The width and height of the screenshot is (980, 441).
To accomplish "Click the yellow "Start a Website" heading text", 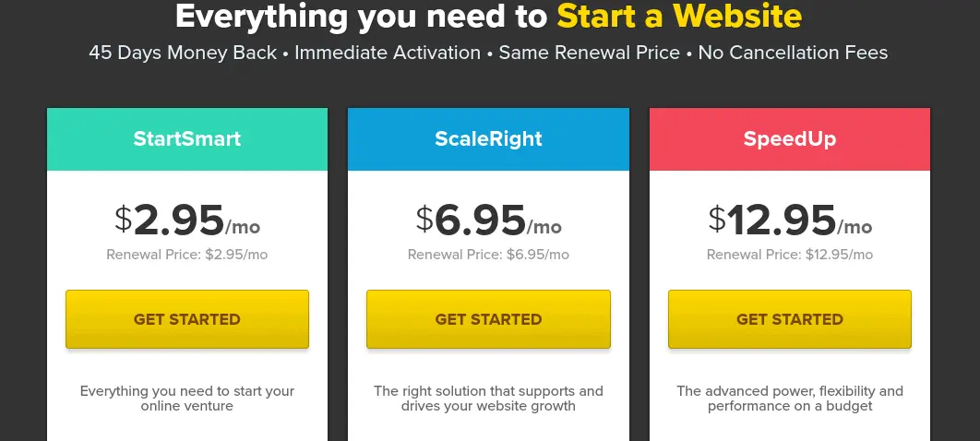I will pos(679,16).
